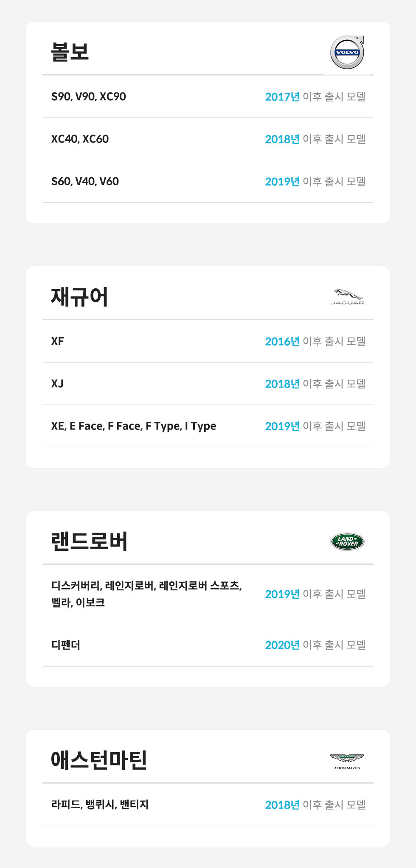Viewport: 416px width, 868px height.
Task: Click the 디스커버리, 레인지로버 model list
Action: pyautogui.click(x=146, y=594)
